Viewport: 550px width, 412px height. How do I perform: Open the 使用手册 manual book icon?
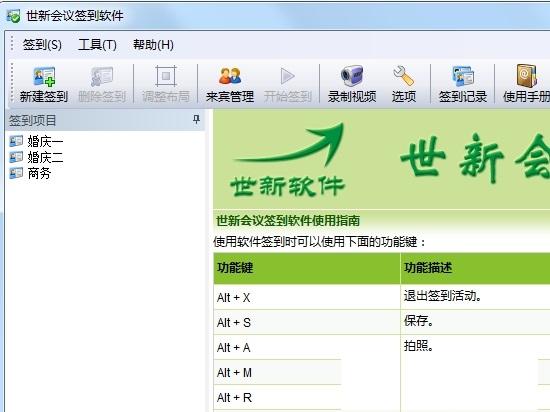526,76
